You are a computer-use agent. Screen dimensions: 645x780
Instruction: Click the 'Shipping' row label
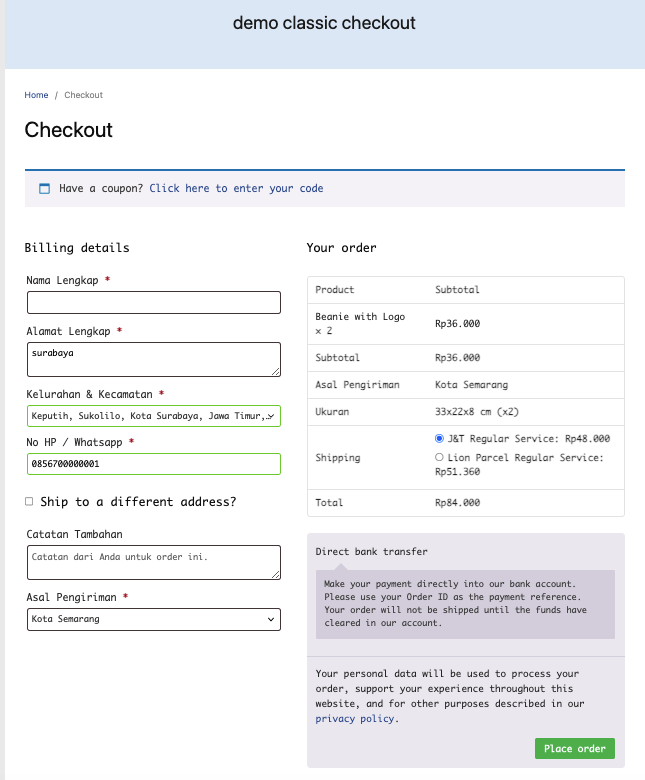tap(338, 458)
